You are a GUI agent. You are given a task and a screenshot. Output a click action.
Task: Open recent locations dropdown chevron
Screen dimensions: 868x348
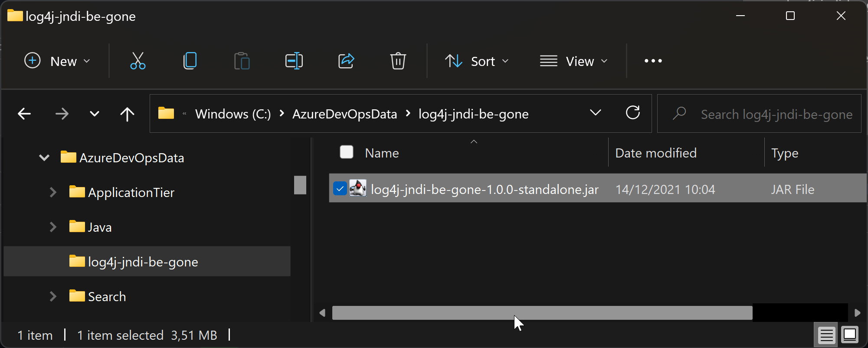(x=94, y=114)
